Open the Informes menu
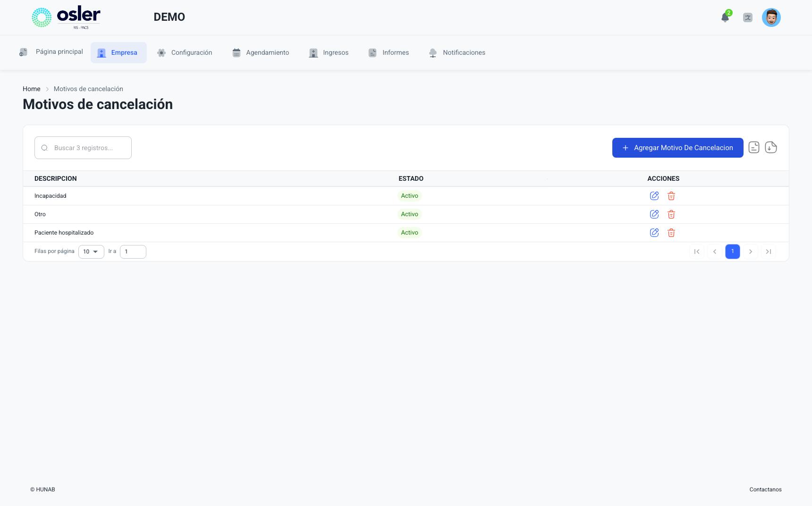This screenshot has width=812, height=506. click(x=389, y=52)
